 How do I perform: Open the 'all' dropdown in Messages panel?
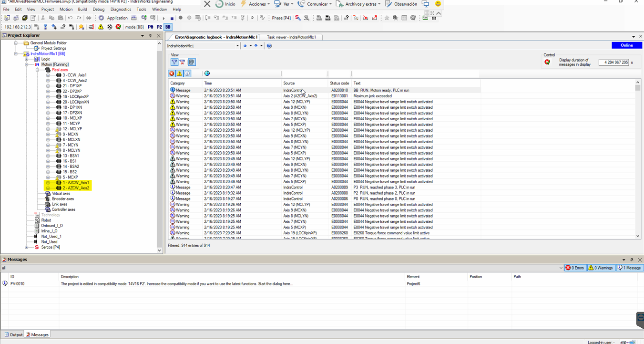click(561, 268)
